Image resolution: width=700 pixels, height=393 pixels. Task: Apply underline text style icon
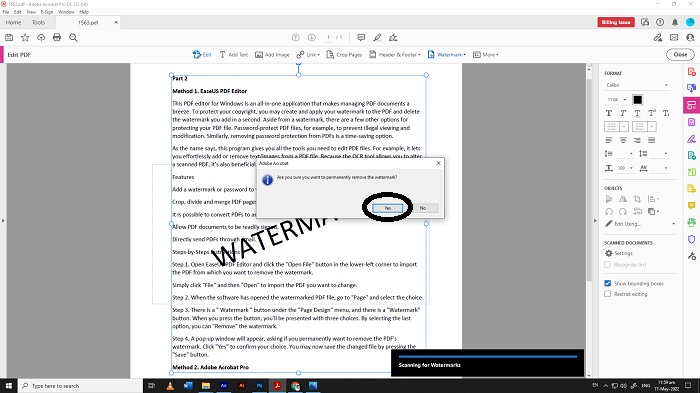click(637, 113)
